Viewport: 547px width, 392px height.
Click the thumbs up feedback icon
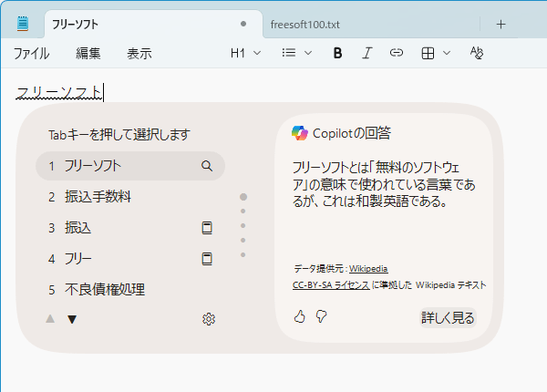pyautogui.click(x=300, y=316)
